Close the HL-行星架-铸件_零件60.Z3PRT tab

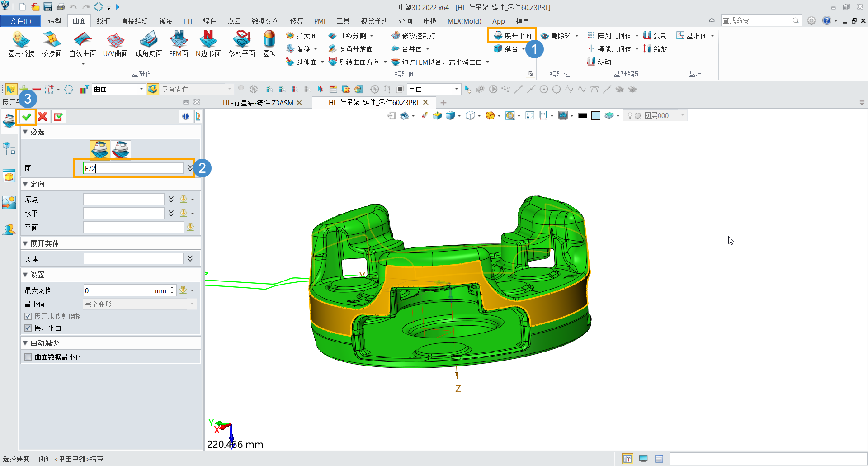(425, 102)
